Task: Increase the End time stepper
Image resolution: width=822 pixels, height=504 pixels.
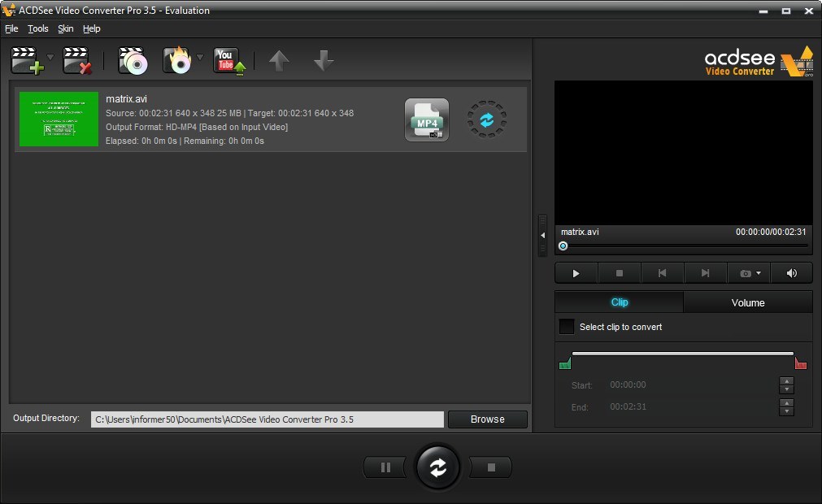Action: click(786, 403)
